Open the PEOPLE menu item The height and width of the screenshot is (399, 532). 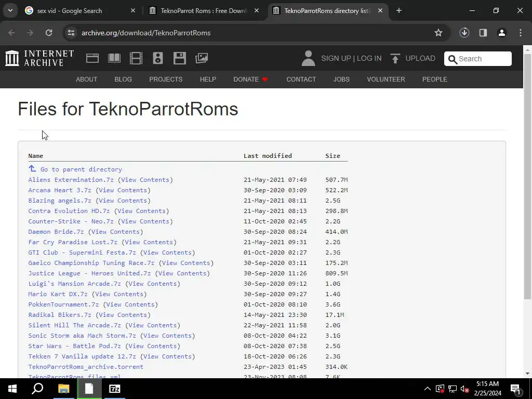(435, 79)
